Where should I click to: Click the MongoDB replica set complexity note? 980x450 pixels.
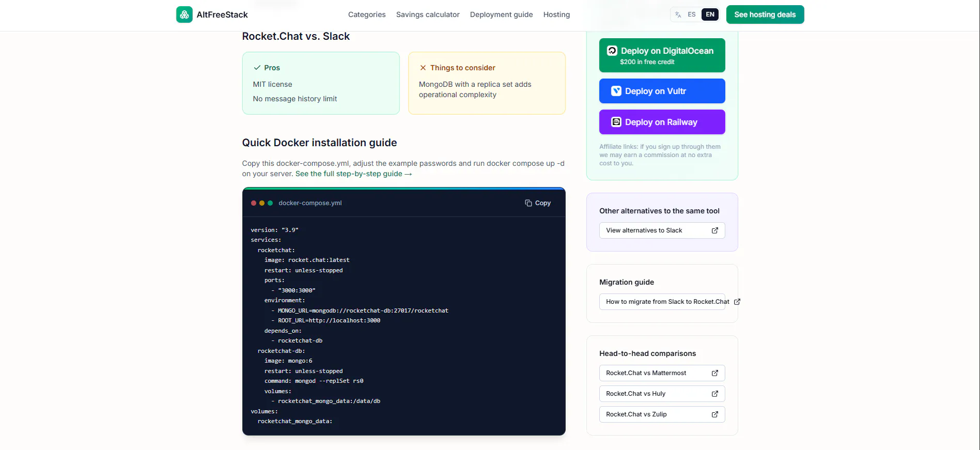click(475, 89)
